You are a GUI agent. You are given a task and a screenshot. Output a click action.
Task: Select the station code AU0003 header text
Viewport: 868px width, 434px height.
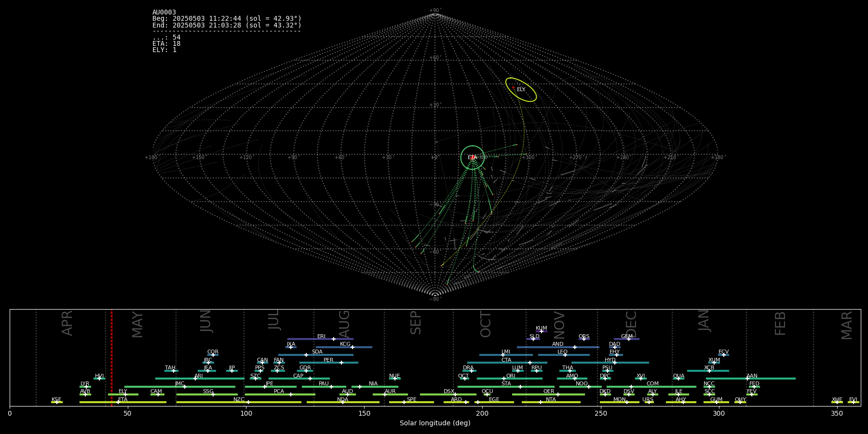(164, 13)
